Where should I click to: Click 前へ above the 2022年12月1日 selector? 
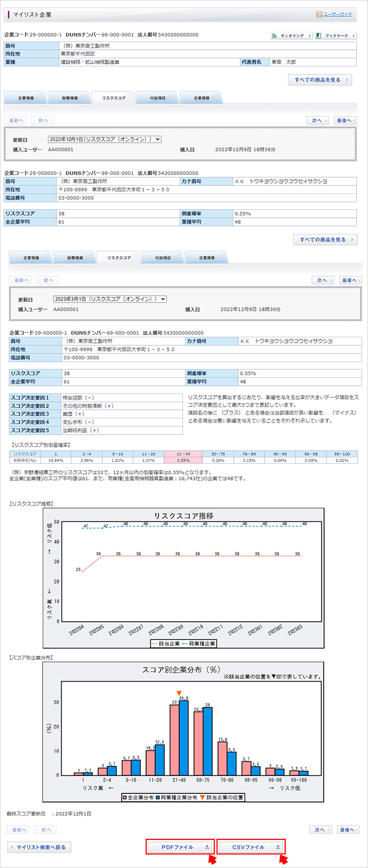click(42, 121)
